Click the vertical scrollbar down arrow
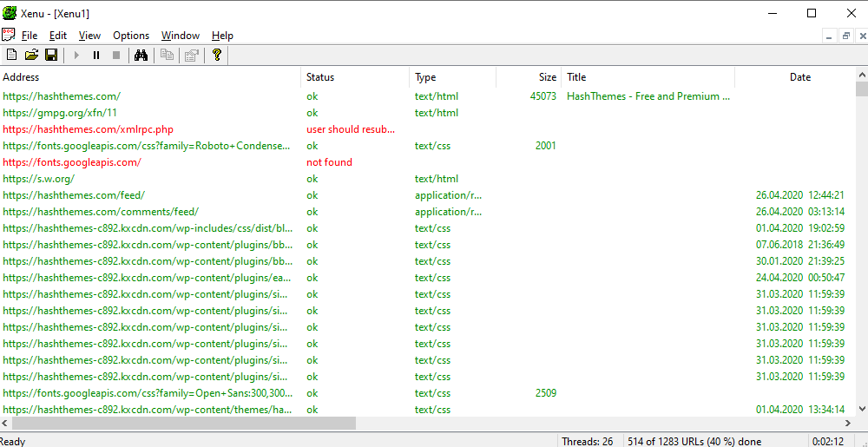868x447 pixels. [862, 408]
